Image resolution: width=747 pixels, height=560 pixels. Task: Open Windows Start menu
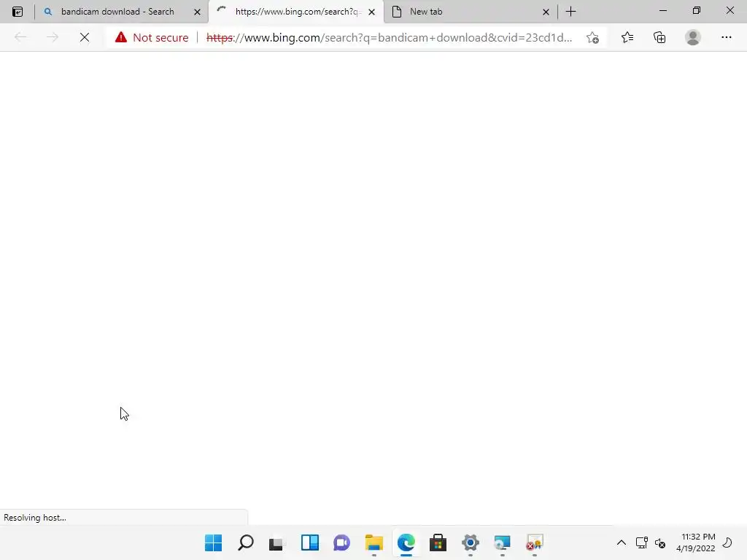point(213,542)
